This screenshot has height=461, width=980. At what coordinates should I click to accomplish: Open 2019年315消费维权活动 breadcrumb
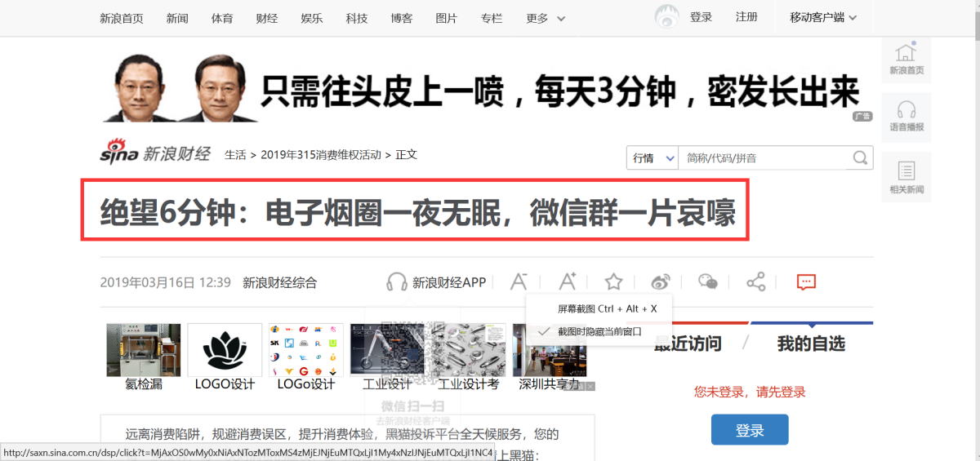(321, 154)
